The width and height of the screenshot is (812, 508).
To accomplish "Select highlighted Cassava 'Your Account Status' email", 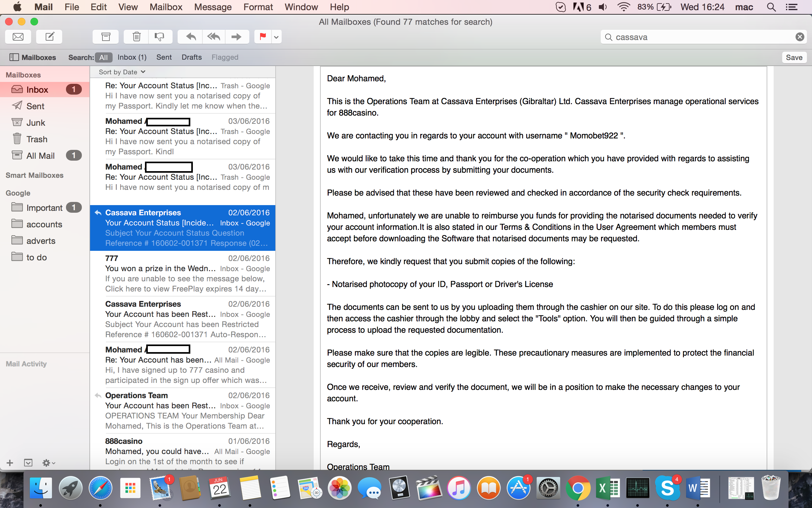I will click(x=183, y=228).
